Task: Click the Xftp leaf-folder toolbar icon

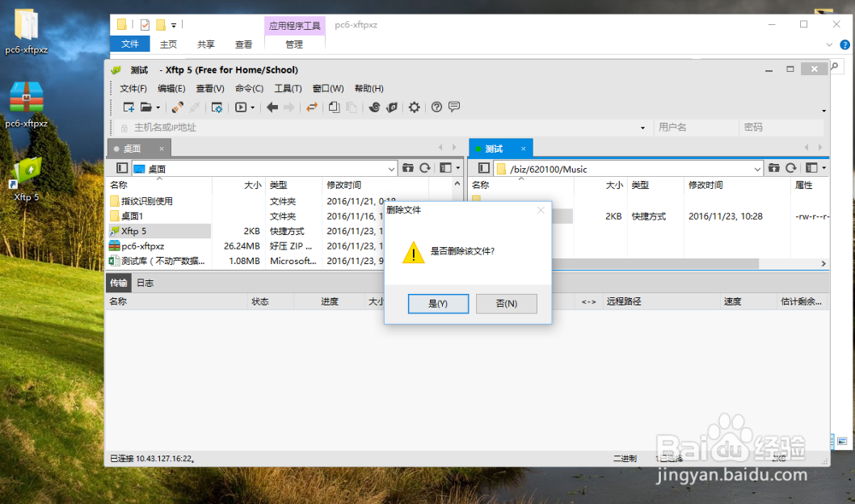Action: tap(392, 108)
